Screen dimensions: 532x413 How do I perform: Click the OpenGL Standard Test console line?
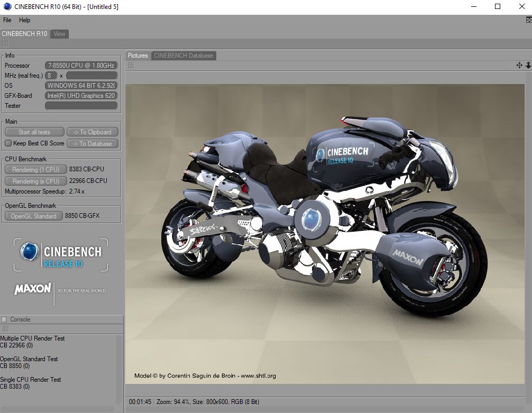click(x=29, y=359)
